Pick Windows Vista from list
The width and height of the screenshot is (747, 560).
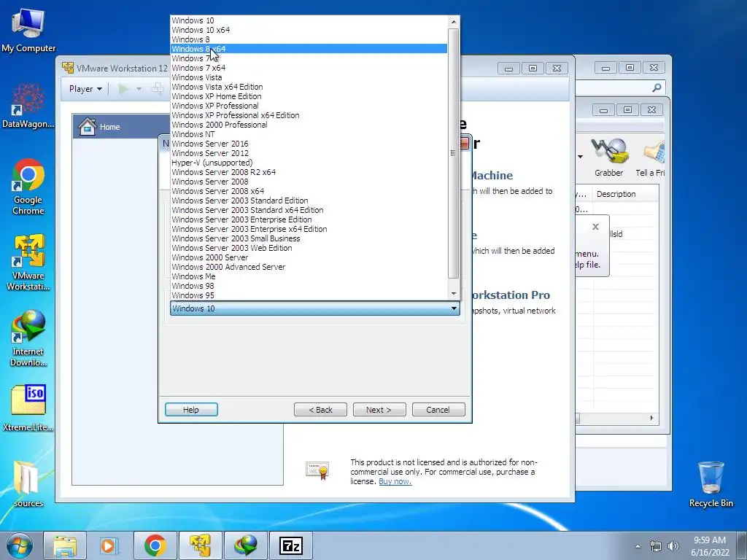309,77
